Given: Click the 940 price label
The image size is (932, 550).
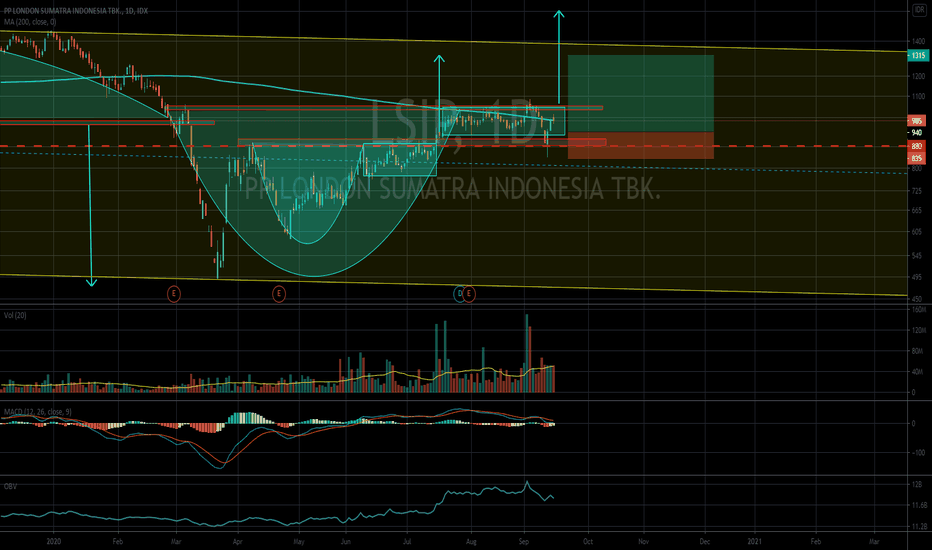Looking at the screenshot, I should click(917, 133).
